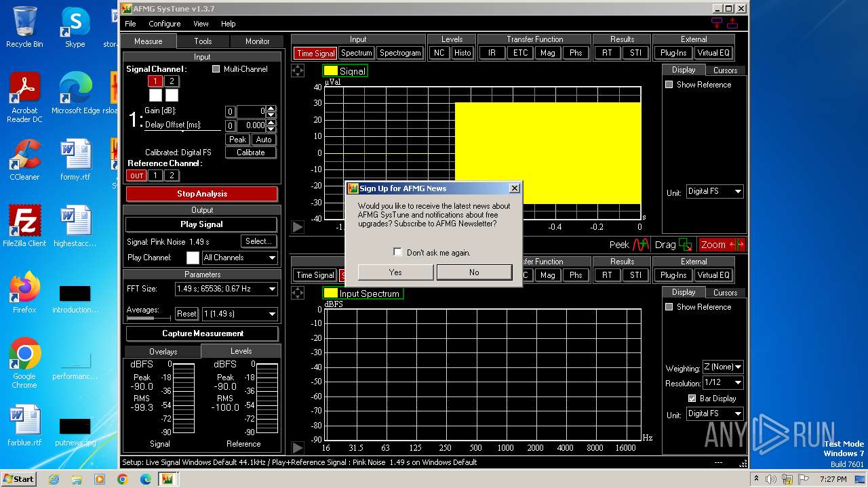This screenshot has height=488, width=868.
Task: Toggle Show Reference in the upper Display panel
Action: point(669,85)
